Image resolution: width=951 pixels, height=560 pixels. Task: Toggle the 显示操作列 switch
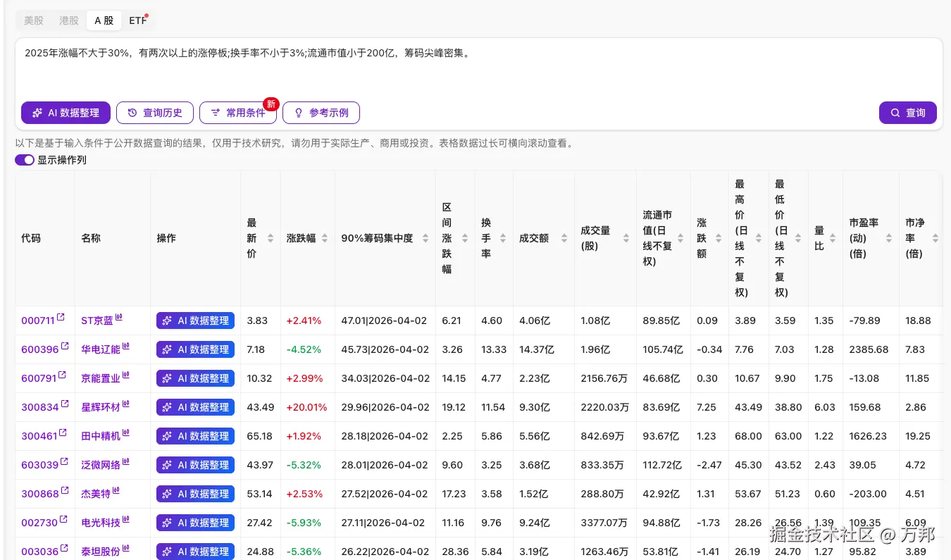pyautogui.click(x=25, y=160)
